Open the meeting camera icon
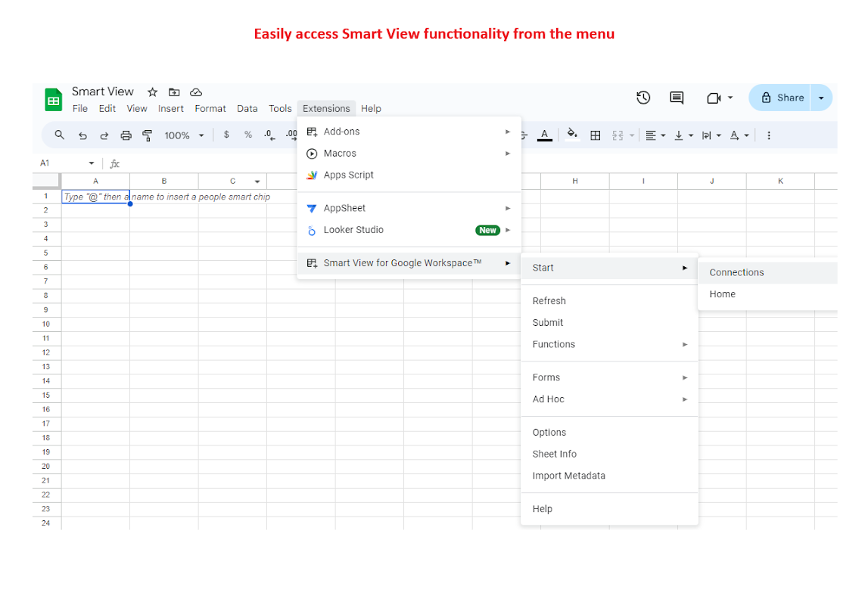Viewport: 868px width, 605px height. [x=714, y=98]
